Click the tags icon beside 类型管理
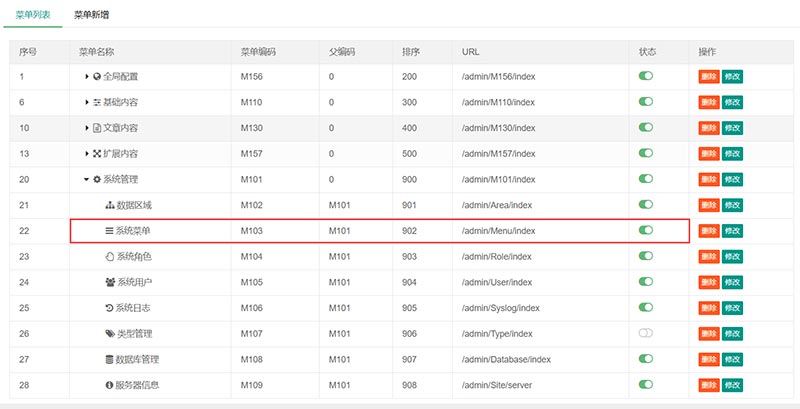The width and height of the screenshot is (800, 409). [x=110, y=333]
